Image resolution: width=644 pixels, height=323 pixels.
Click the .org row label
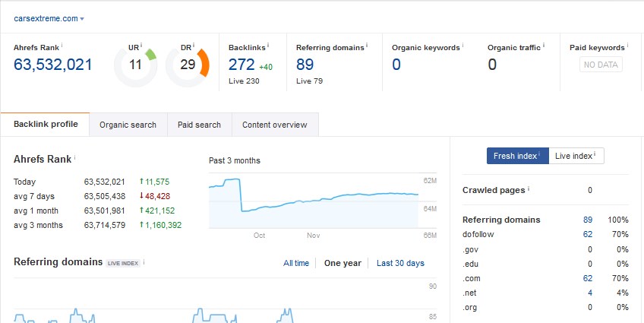(x=470, y=307)
